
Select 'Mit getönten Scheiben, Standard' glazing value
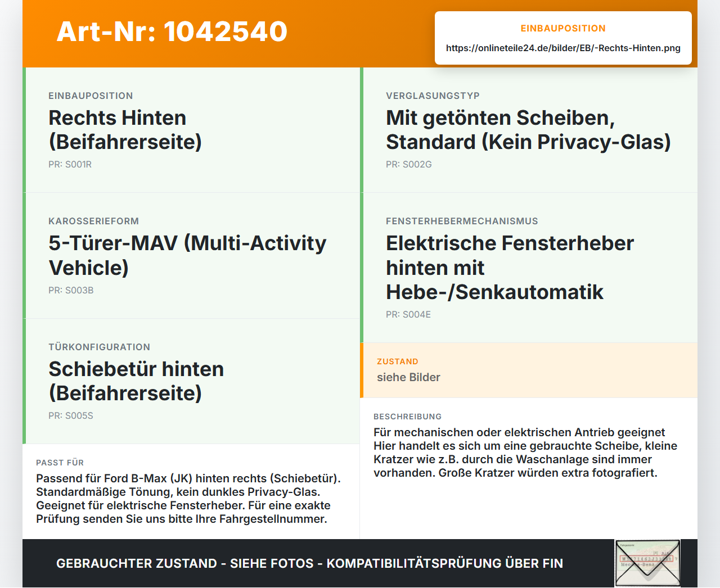point(528,130)
